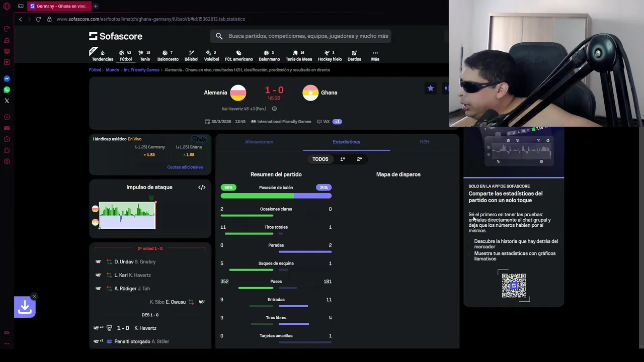This screenshot has height=362, width=644.
Task: Open Cuotas adicionales link
Action: (185, 167)
